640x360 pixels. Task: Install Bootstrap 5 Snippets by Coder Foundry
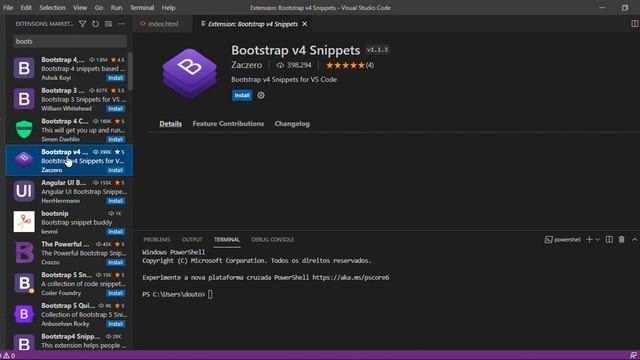pyautogui.click(x=116, y=293)
